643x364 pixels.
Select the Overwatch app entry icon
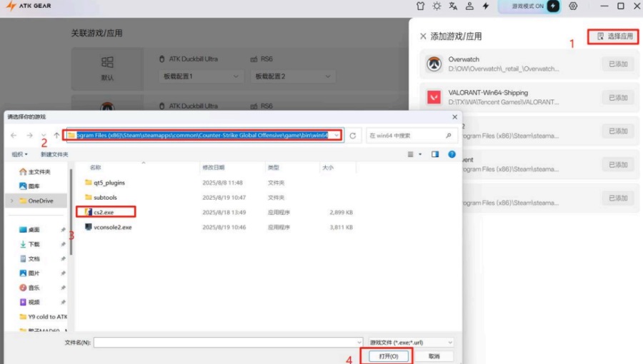(434, 64)
